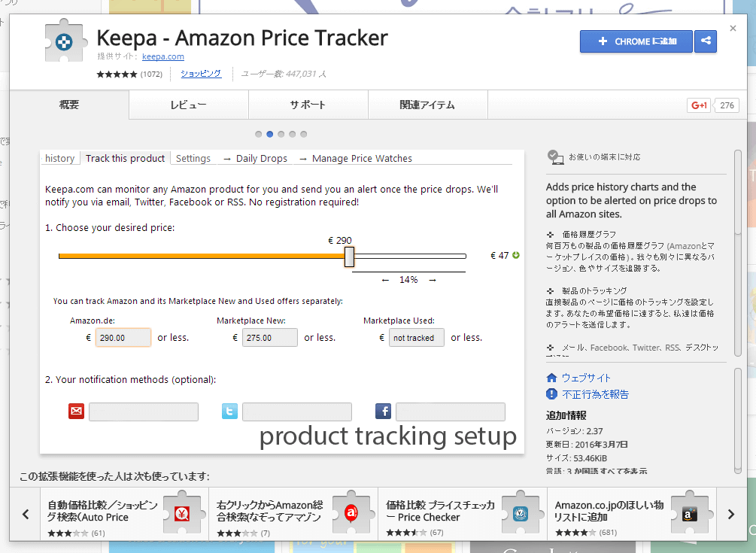The height and width of the screenshot is (553, 756).
Task: Open the レビュー tab
Action: pyautogui.click(x=189, y=105)
